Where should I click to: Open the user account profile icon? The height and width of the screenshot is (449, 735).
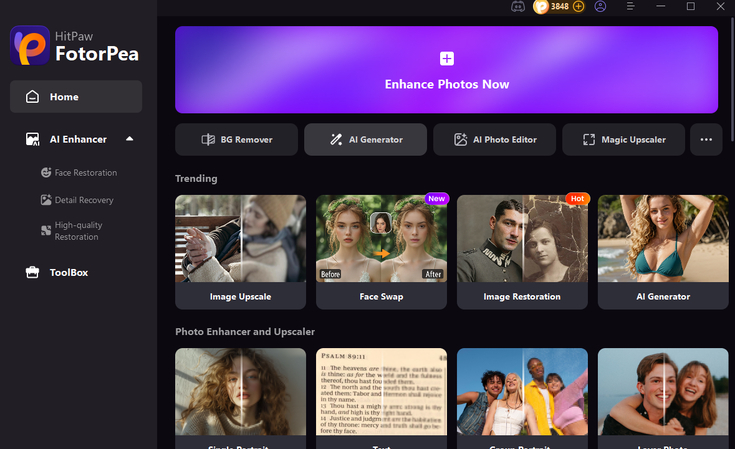tap(600, 7)
